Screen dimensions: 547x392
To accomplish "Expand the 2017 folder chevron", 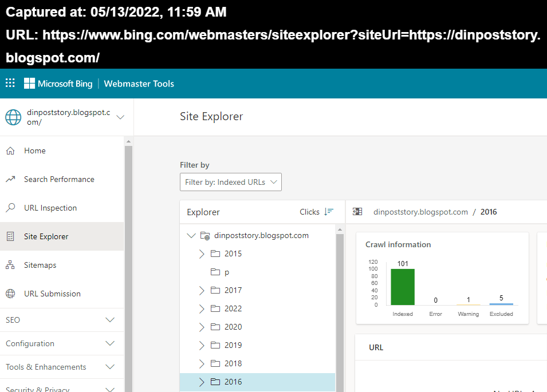I will coord(202,290).
